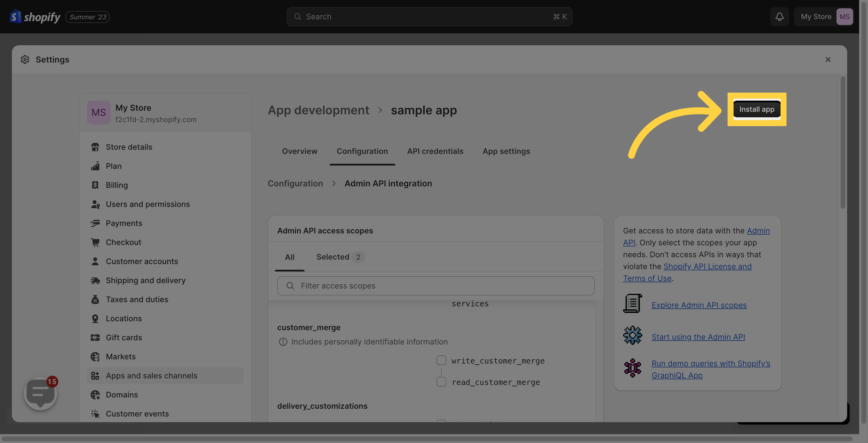Click the search magnifier icon in top bar

297,16
